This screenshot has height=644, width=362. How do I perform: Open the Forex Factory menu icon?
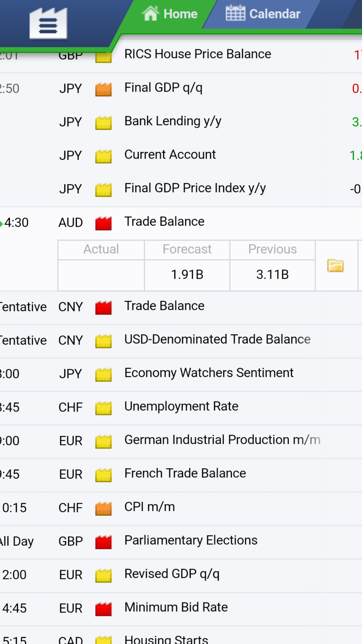[x=48, y=23]
